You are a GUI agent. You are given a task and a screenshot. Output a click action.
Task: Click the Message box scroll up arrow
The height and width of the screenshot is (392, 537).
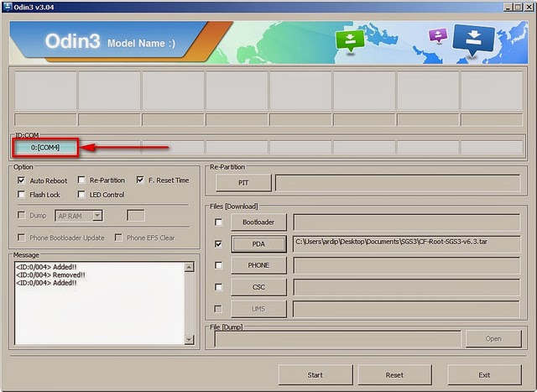tap(189, 267)
